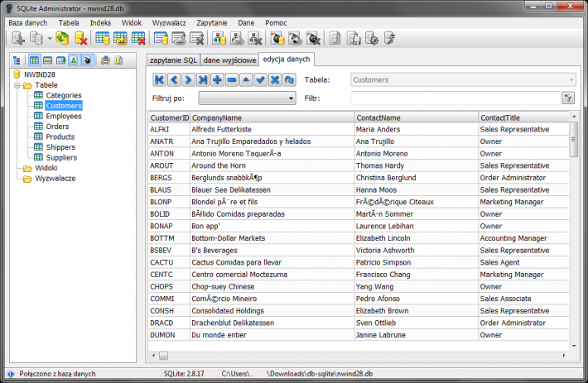Viewport: 588px width, 383px height.
Task: Open the Filtruj po dropdown
Action: tap(247, 98)
